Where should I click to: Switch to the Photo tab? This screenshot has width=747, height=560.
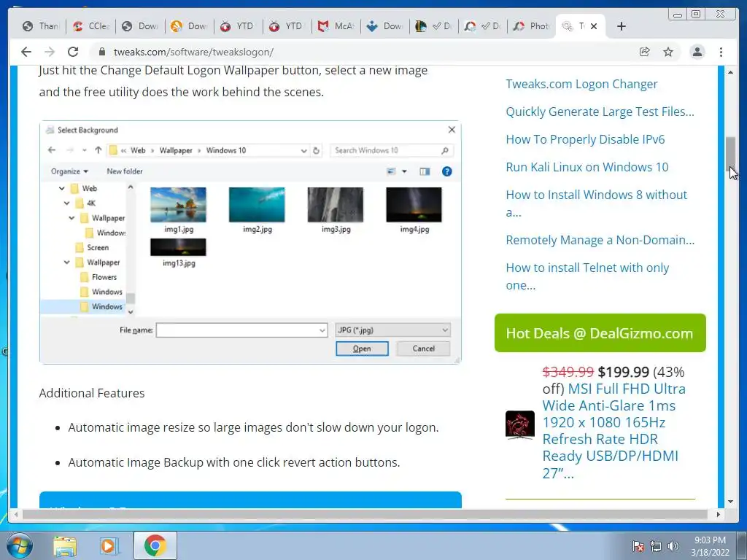(532, 26)
